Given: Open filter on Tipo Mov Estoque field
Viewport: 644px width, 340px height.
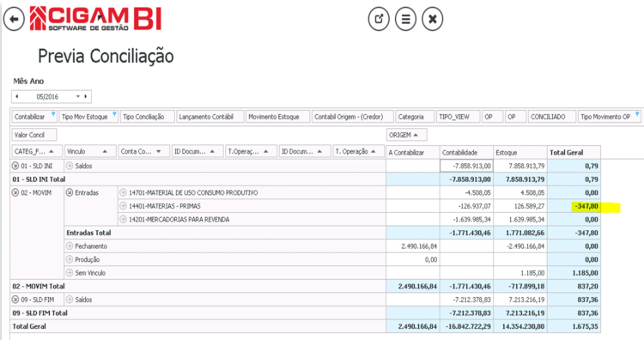Looking at the screenshot, I should point(114,113).
